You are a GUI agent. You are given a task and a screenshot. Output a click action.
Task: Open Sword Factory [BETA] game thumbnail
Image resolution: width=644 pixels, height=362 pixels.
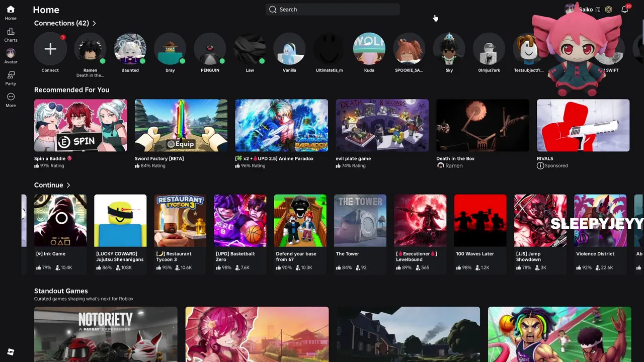click(181, 125)
